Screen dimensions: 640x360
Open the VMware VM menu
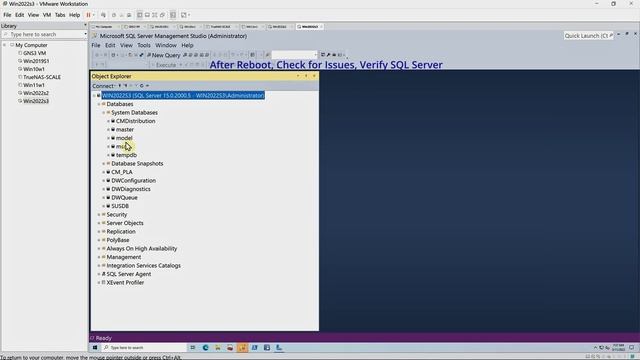47,15
